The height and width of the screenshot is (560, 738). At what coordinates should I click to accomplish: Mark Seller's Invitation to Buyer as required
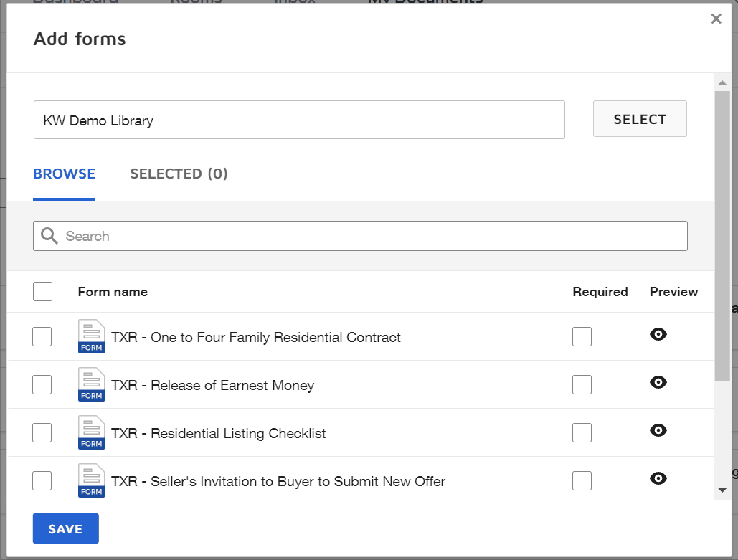click(582, 480)
